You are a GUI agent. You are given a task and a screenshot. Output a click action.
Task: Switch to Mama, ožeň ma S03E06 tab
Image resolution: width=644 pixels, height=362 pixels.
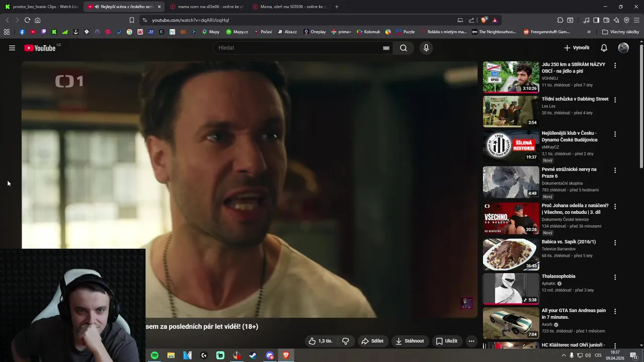[x=289, y=7]
